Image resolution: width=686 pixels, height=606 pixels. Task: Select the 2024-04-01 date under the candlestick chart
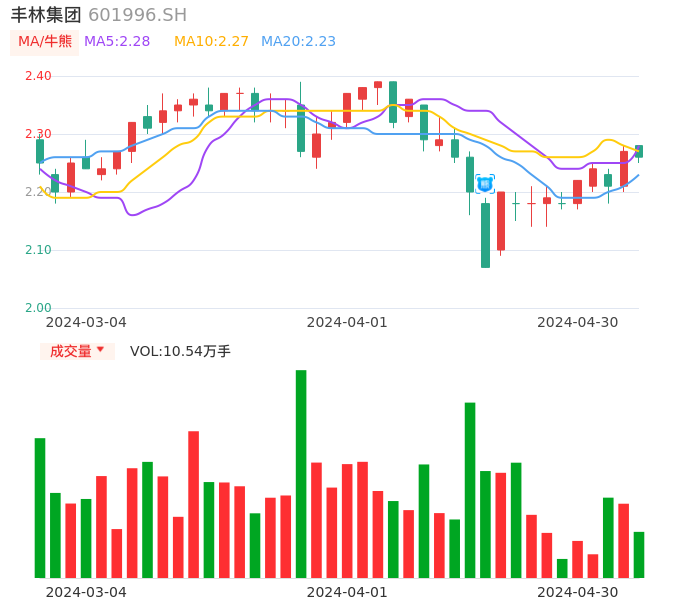(347, 322)
